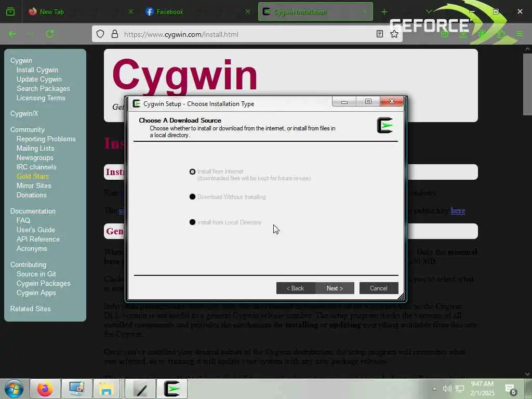The height and width of the screenshot is (399, 532).
Task: Click page vertical scrollbar thumb
Action: pyautogui.click(x=527, y=84)
